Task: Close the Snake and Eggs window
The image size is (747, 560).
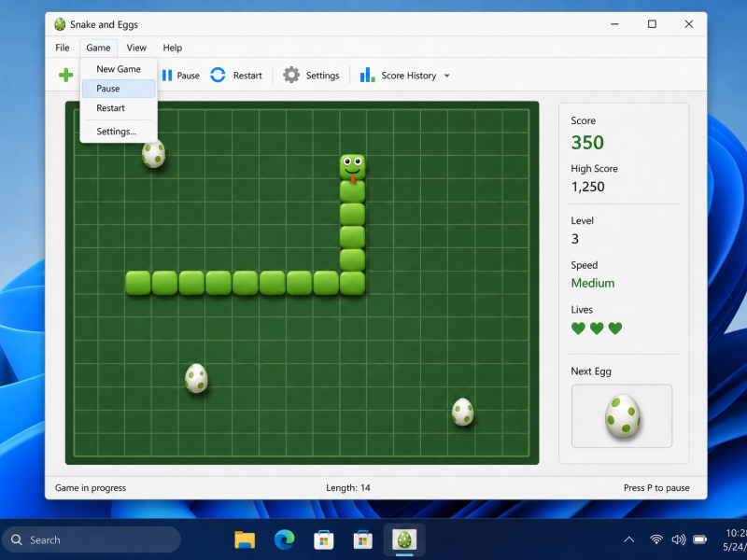Action: [x=688, y=24]
